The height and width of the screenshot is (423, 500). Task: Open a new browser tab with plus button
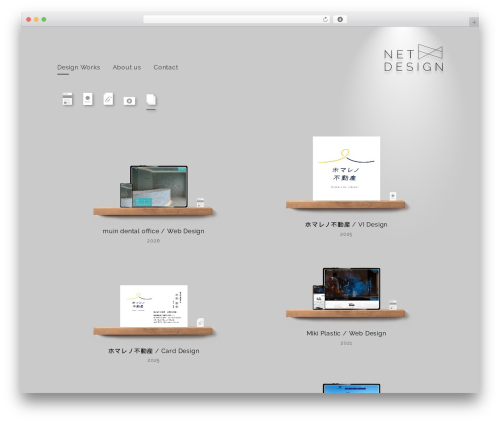point(474,22)
